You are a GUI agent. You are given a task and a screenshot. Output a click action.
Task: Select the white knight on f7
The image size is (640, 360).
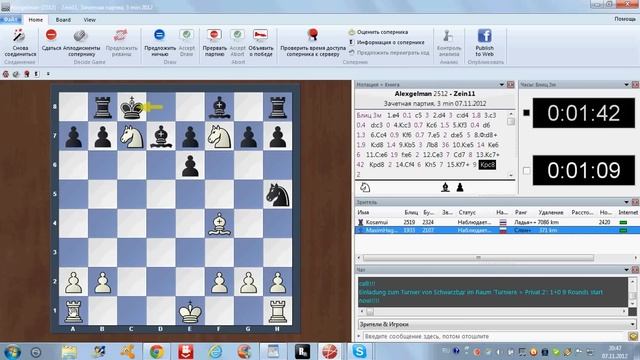[219, 136]
